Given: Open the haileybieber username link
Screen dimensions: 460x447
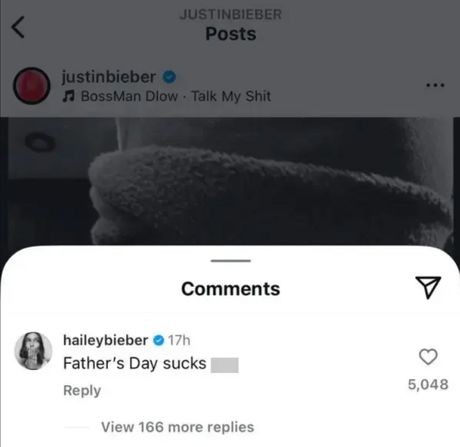Looking at the screenshot, I should point(106,340).
